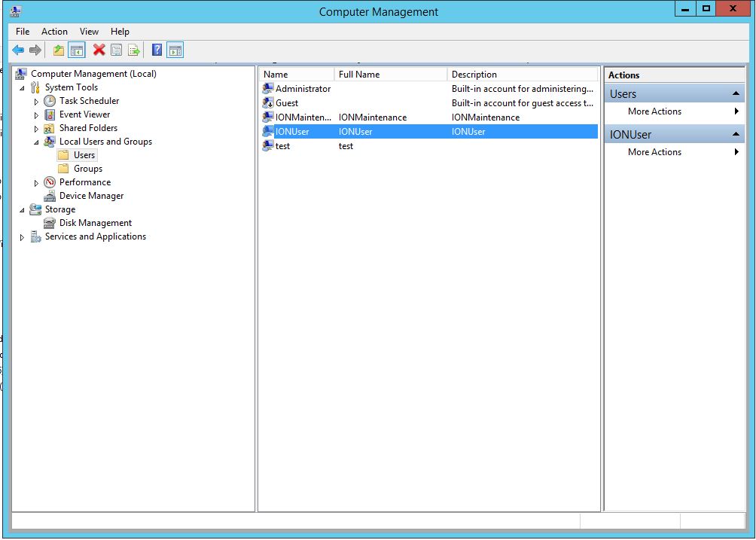Screen dimensions: 756x540
Task: Collapse the Storage node arrow
Action: click(x=22, y=209)
